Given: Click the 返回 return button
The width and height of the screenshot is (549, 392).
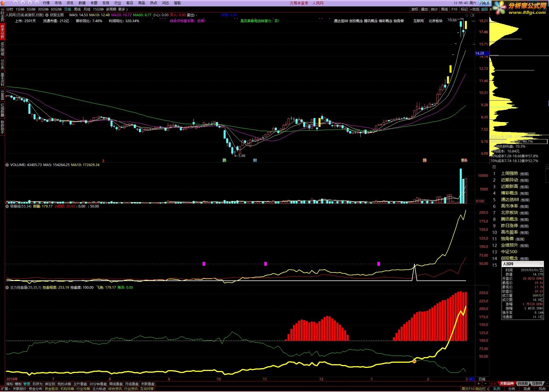Looking at the screenshot, I should click(x=484, y=9).
